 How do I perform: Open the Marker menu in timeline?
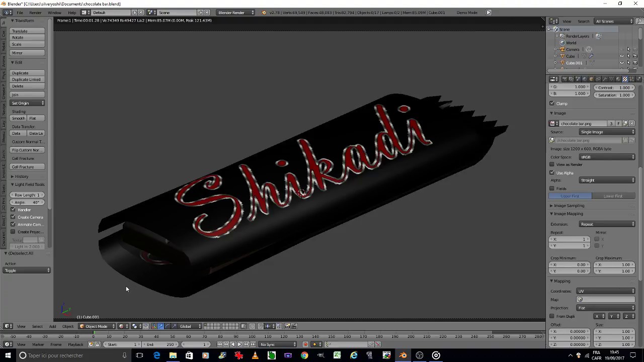pyautogui.click(x=38, y=344)
